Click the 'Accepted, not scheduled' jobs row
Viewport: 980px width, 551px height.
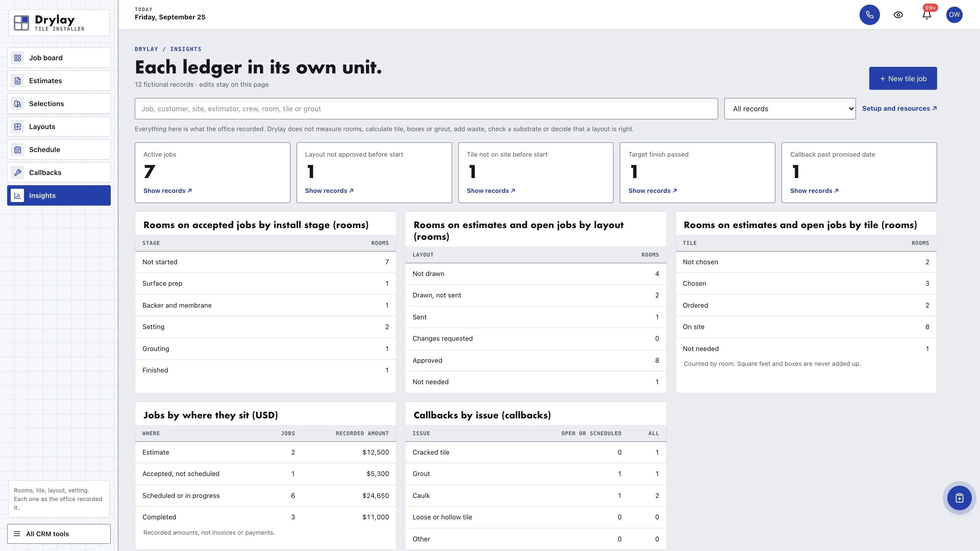[265, 474]
